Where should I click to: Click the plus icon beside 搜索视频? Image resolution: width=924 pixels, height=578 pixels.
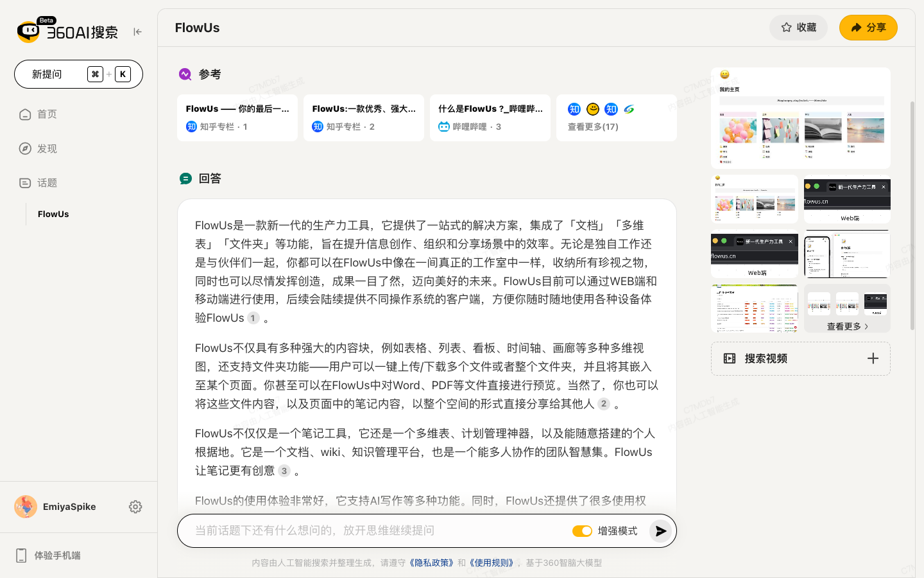tap(873, 358)
